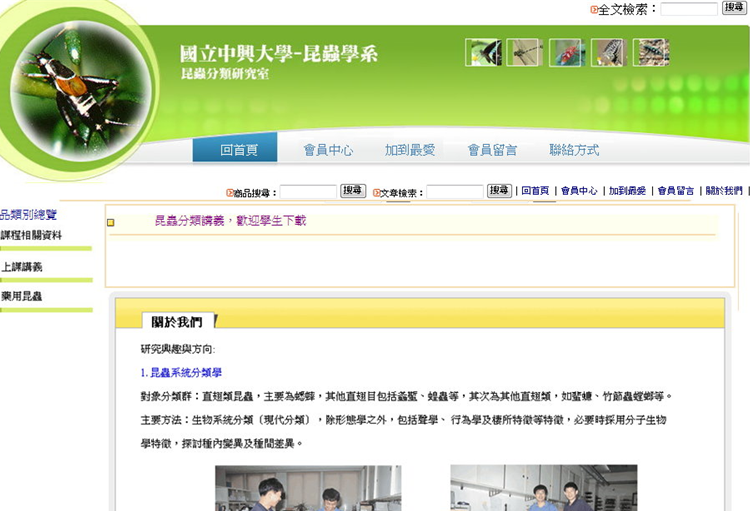
Task: Click the 搜尋 button for 文章檢索
Action: click(499, 190)
